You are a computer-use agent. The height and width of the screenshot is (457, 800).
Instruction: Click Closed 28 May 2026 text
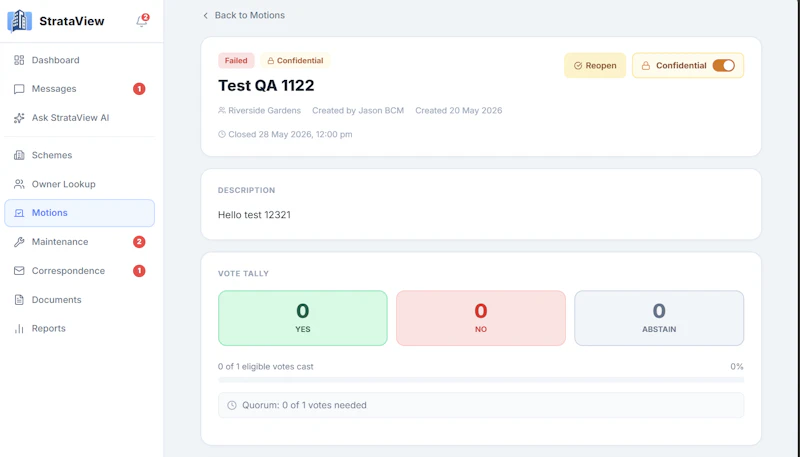(290, 135)
